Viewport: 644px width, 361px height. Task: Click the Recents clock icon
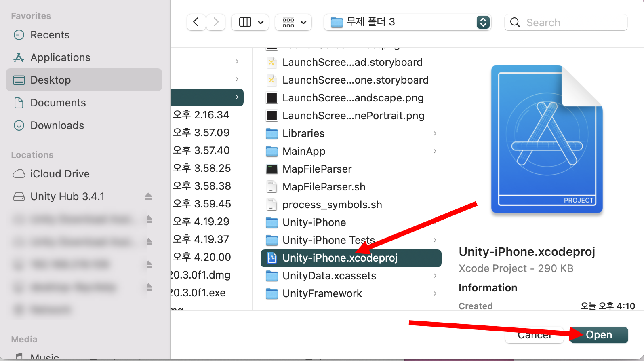[x=19, y=35]
